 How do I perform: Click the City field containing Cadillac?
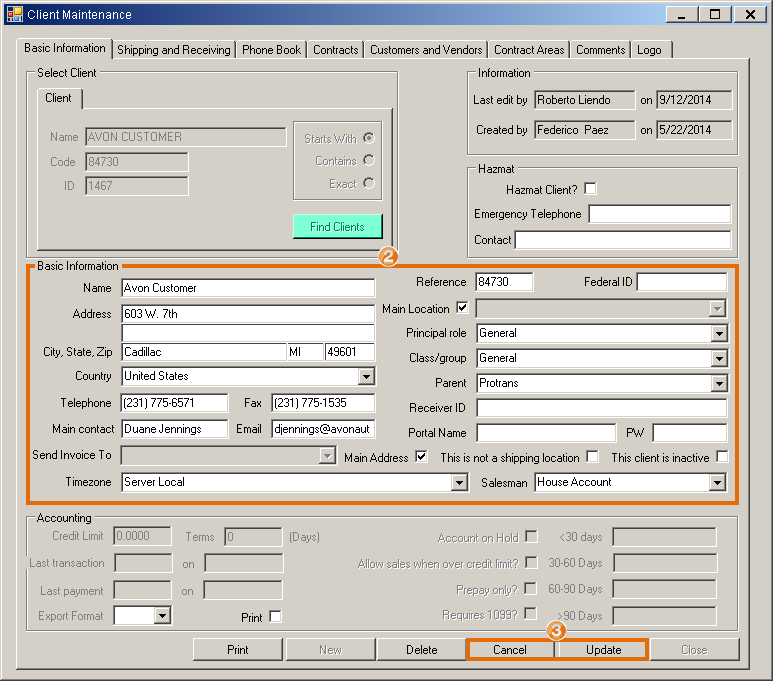coord(204,352)
